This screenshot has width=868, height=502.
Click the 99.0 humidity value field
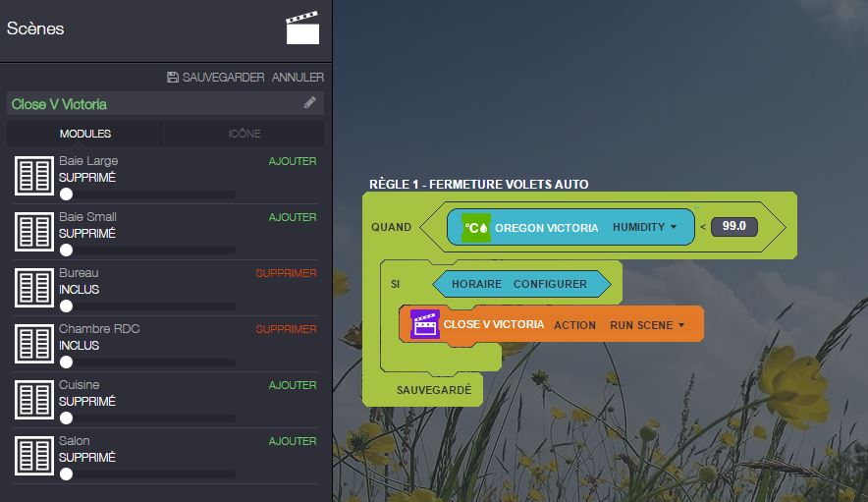click(x=733, y=226)
